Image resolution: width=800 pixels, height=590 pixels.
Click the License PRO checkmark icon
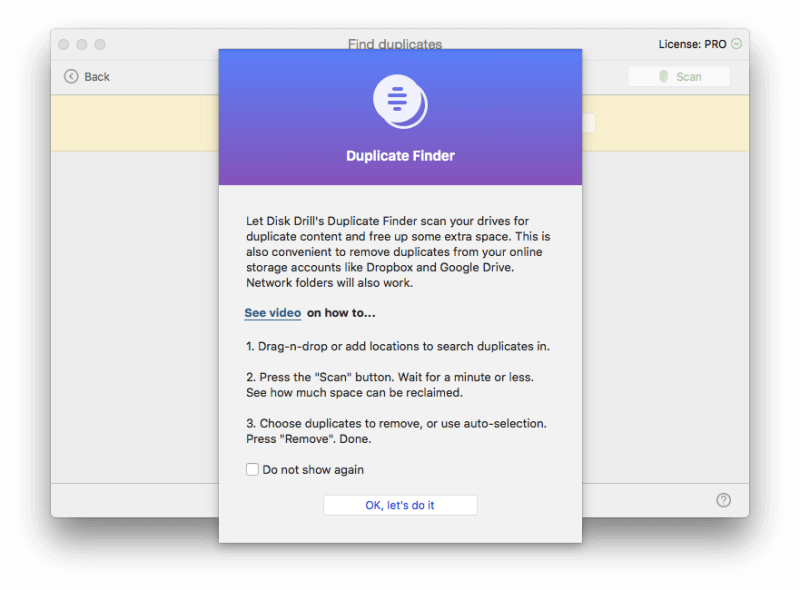(736, 44)
